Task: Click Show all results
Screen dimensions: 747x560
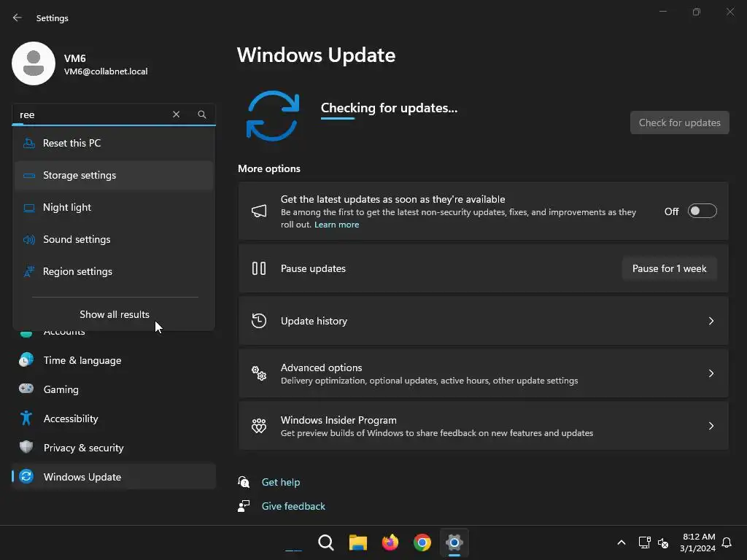Action: pos(115,314)
